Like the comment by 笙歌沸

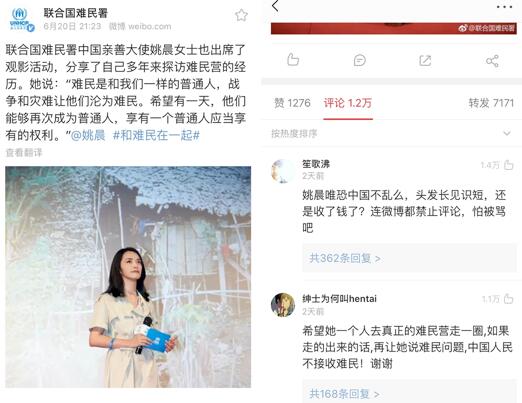click(x=508, y=165)
